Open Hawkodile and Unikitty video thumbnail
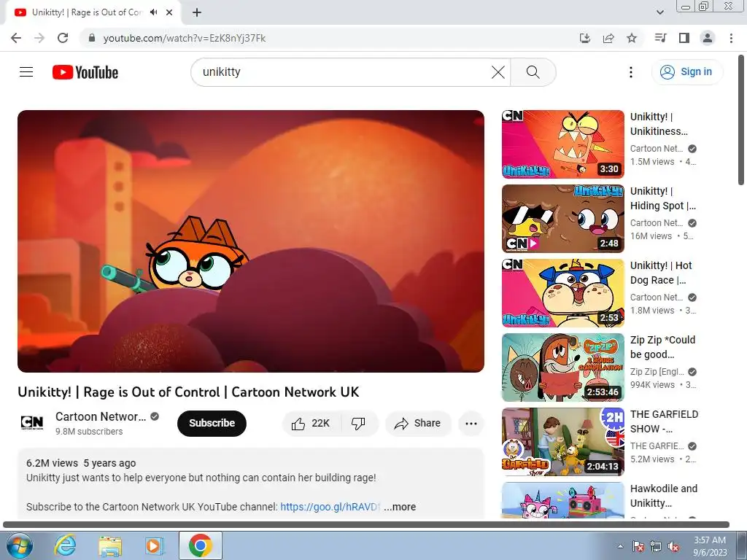This screenshot has width=747, height=560. (562, 500)
